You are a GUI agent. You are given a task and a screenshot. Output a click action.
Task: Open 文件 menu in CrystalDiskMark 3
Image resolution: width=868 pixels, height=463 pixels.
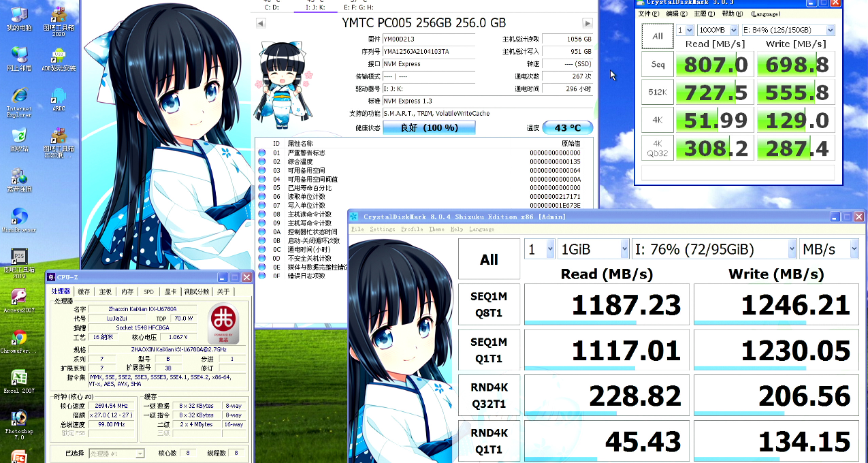pos(649,14)
